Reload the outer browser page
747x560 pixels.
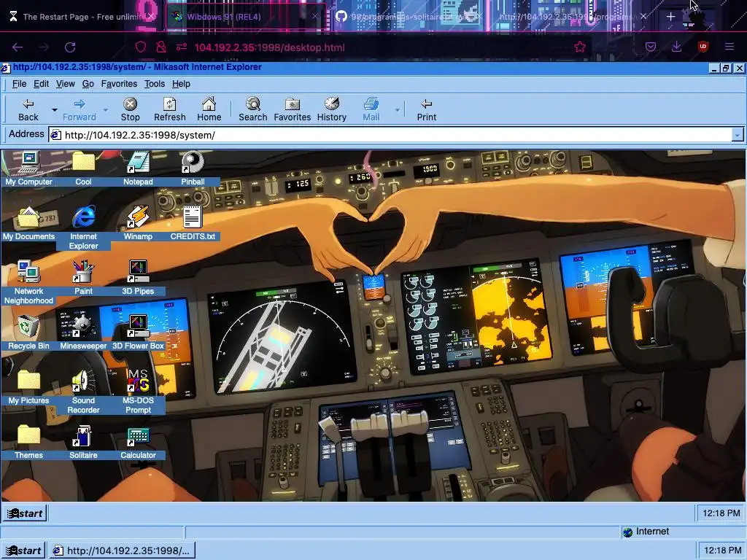coord(70,47)
